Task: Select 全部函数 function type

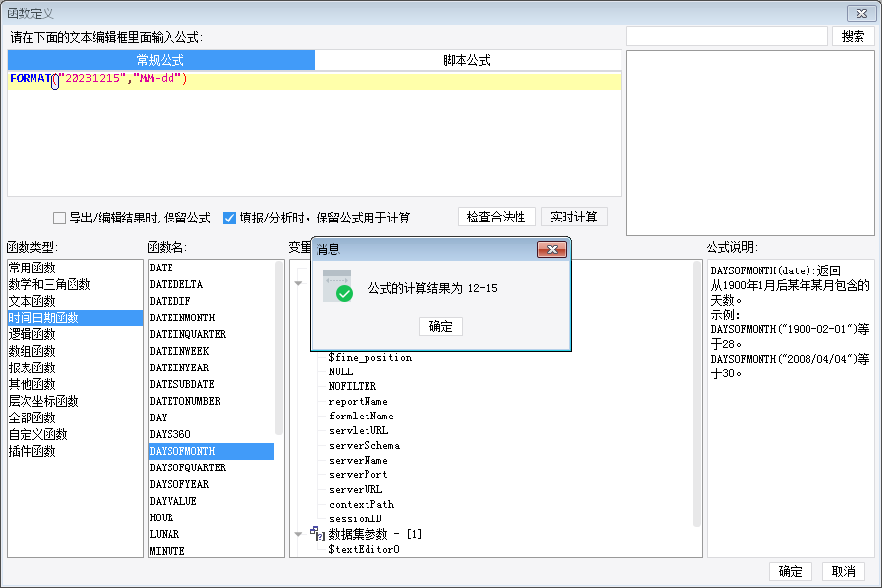Action: [75, 417]
